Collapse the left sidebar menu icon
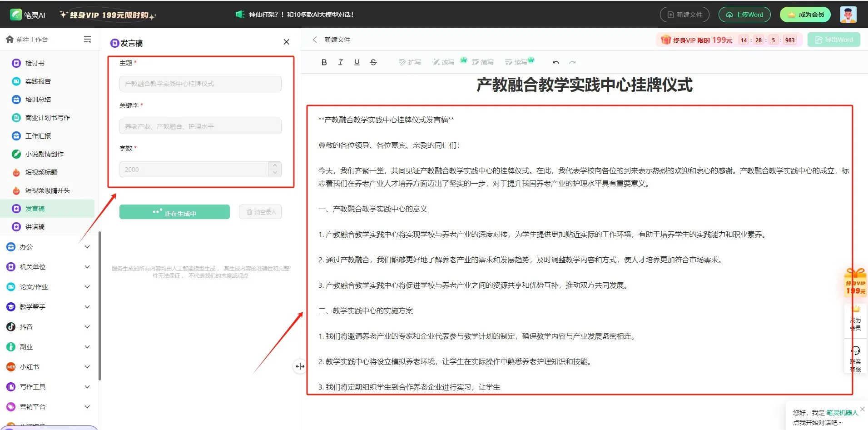This screenshot has height=430, width=868. [x=87, y=40]
